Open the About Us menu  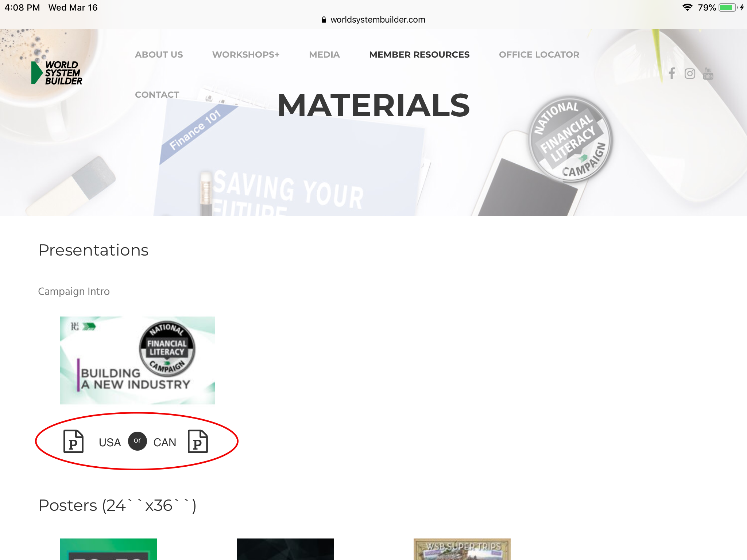pos(159,55)
